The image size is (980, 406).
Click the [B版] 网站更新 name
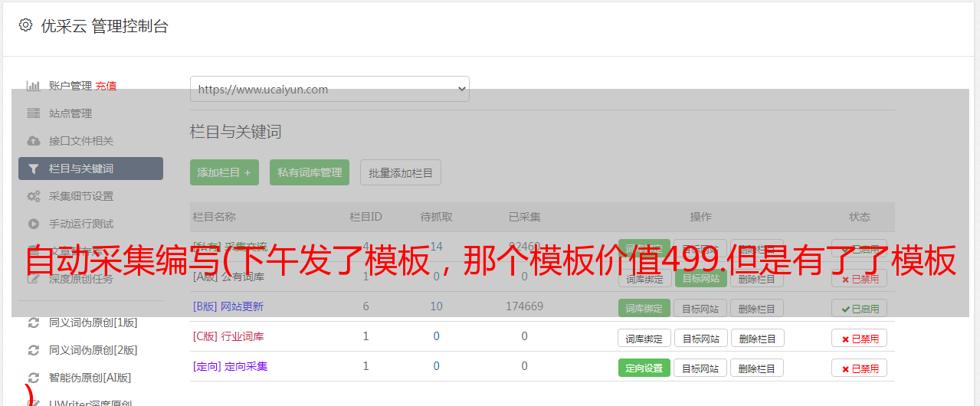228,306
